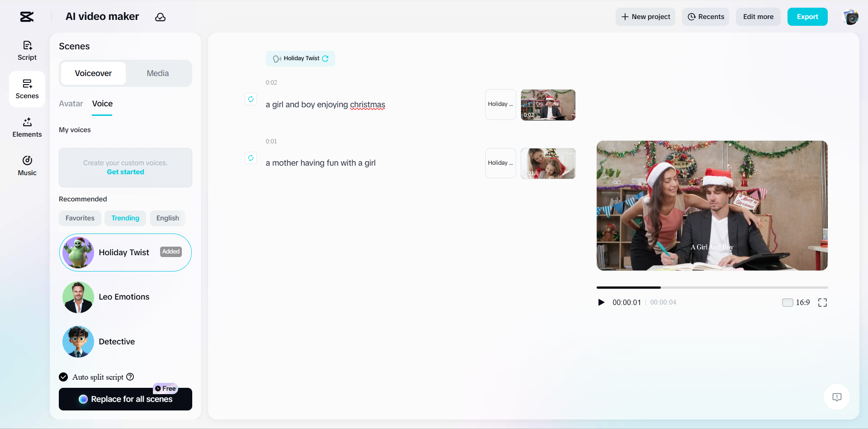868x429 pixels.
Task: Open the Elements panel
Action: pos(27,127)
